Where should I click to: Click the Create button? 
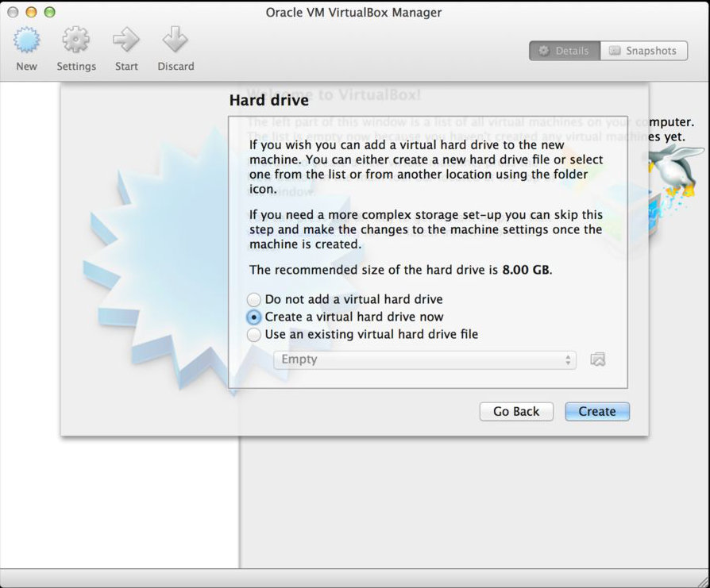pos(597,412)
